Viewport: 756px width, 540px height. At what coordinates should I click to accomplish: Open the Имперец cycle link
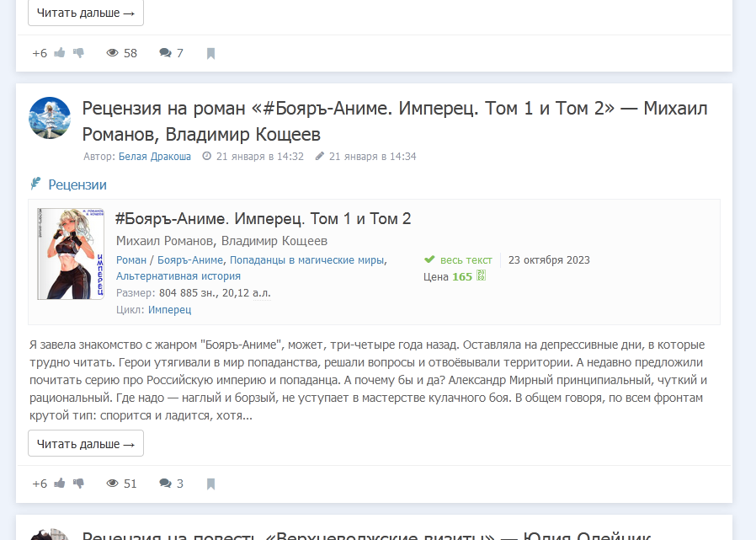pos(169,310)
